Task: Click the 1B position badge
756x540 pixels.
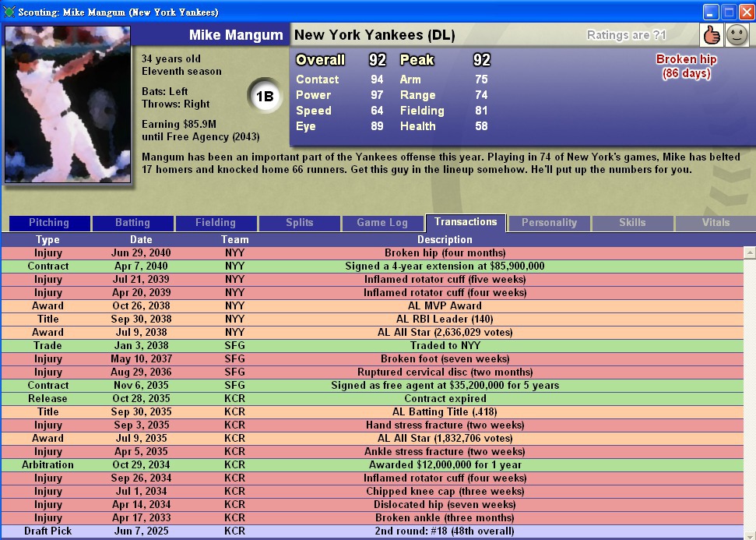Action: tap(265, 96)
